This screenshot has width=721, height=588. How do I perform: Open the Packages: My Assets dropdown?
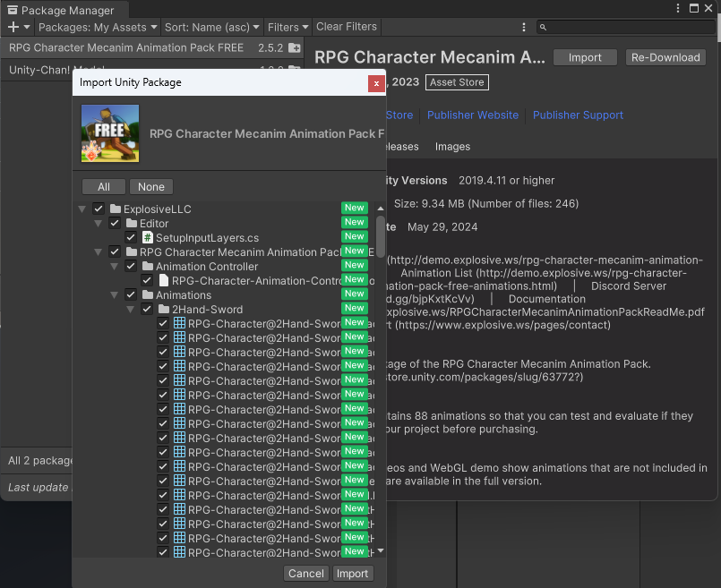[x=98, y=27]
